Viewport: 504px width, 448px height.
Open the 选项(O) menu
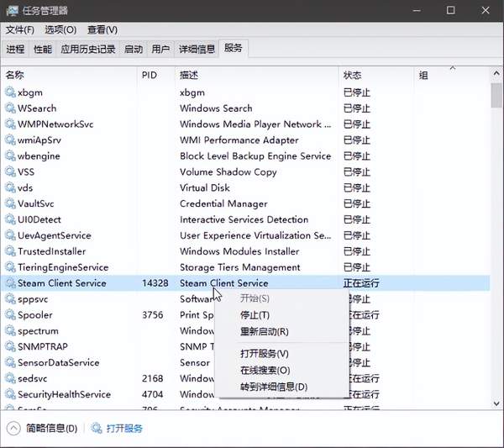[x=60, y=29]
